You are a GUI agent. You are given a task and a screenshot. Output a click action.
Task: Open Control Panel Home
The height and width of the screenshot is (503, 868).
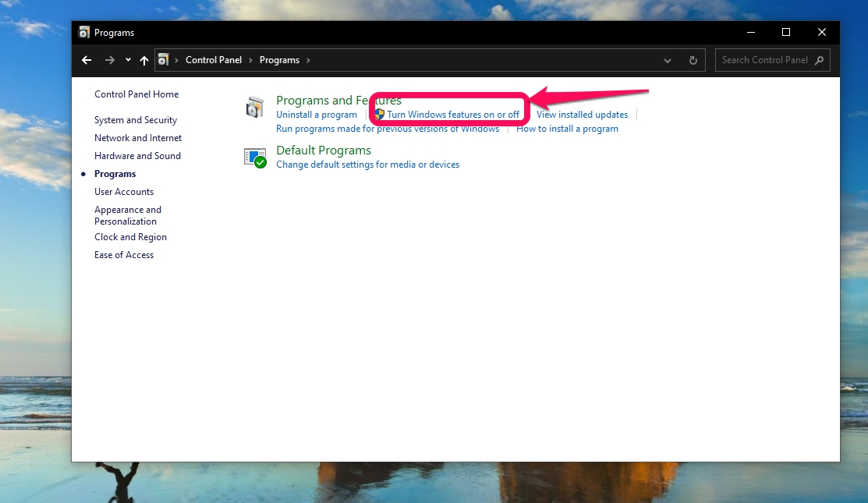pos(136,94)
